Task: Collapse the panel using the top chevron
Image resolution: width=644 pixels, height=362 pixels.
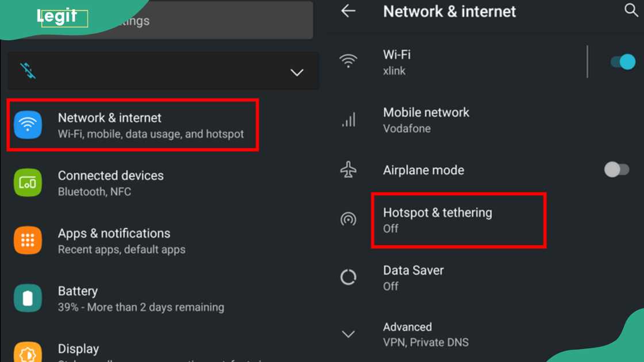Action: (x=297, y=72)
